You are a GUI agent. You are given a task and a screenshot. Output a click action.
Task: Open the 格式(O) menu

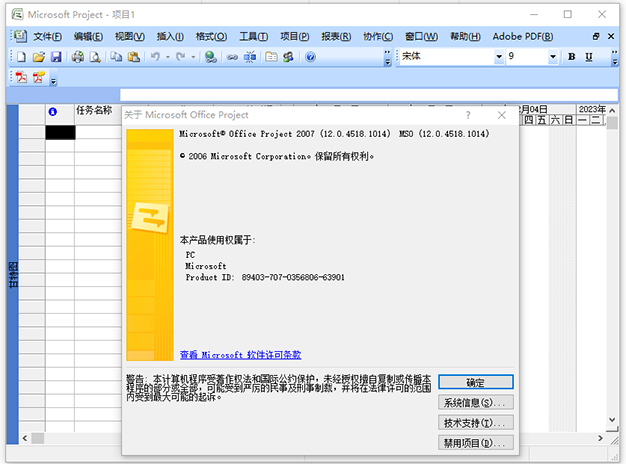click(211, 37)
